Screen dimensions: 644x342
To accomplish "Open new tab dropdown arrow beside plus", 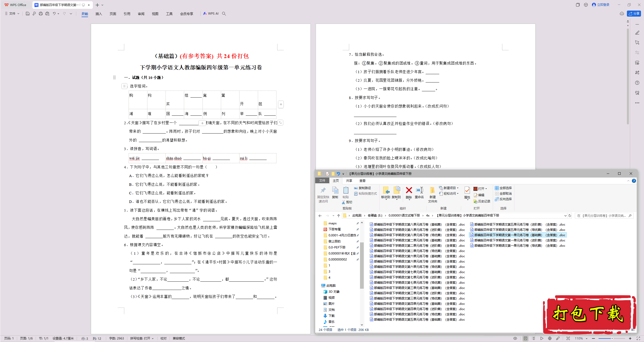I will (102, 5).
